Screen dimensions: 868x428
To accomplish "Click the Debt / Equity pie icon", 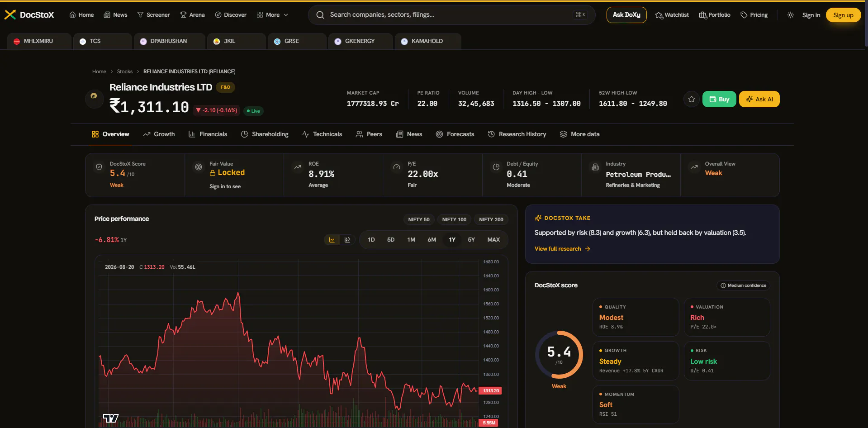I will click(x=496, y=167).
